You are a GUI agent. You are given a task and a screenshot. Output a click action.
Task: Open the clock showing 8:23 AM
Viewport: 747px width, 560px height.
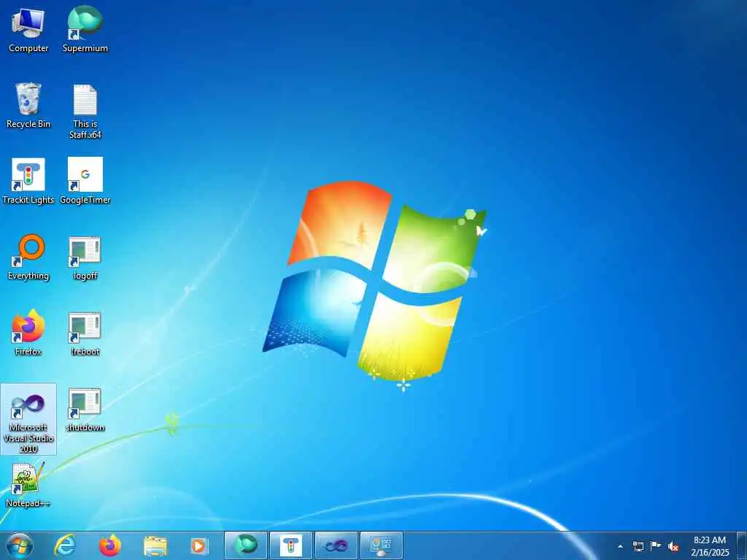(710, 546)
